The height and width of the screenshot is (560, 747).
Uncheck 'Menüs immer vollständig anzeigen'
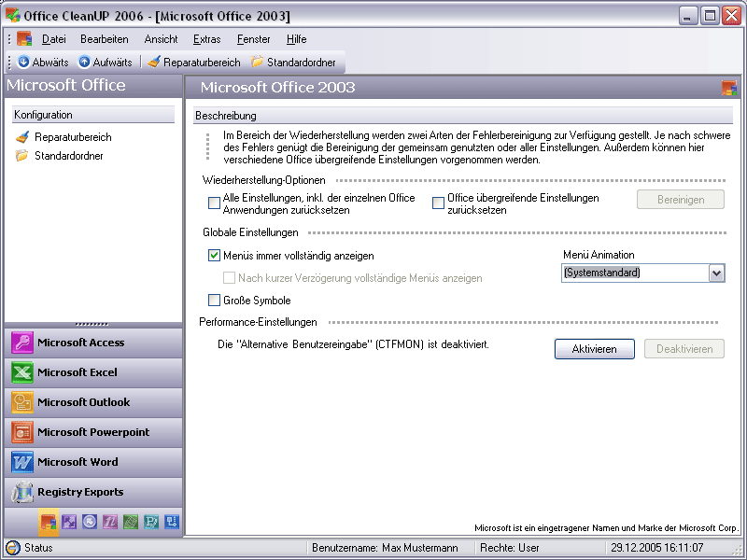click(x=214, y=255)
